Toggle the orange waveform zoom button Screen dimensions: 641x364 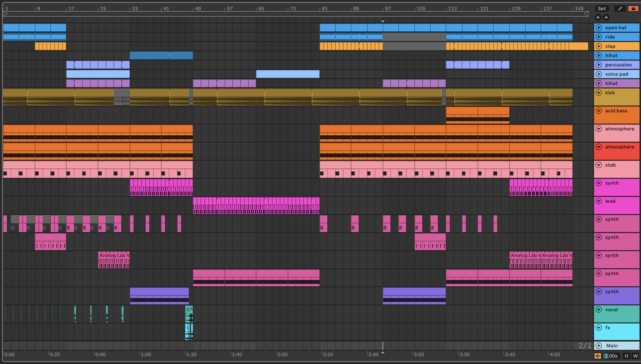click(597, 356)
